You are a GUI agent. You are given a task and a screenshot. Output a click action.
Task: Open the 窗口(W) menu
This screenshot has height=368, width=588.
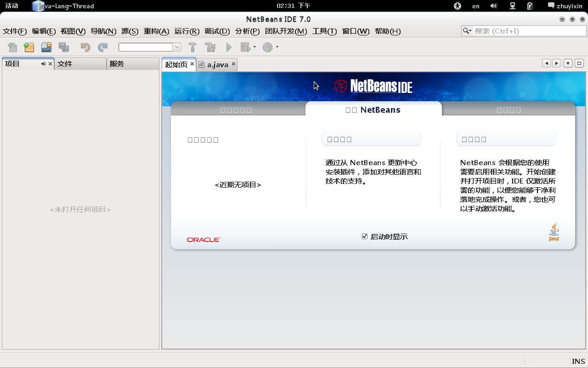(x=356, y=31)
